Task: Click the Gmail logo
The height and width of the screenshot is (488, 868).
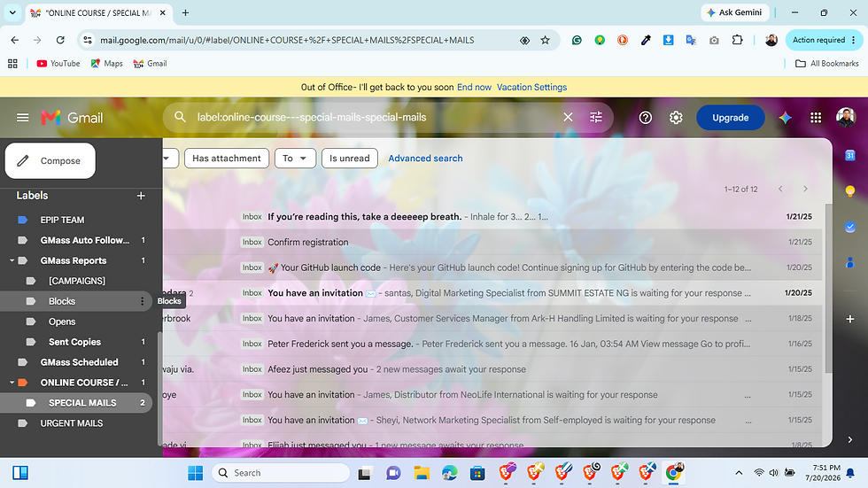Action: coord(72,117)
